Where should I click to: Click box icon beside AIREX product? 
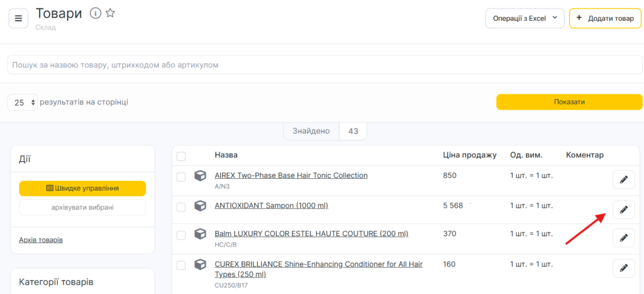pyautogui.click(x=200, y=176)
